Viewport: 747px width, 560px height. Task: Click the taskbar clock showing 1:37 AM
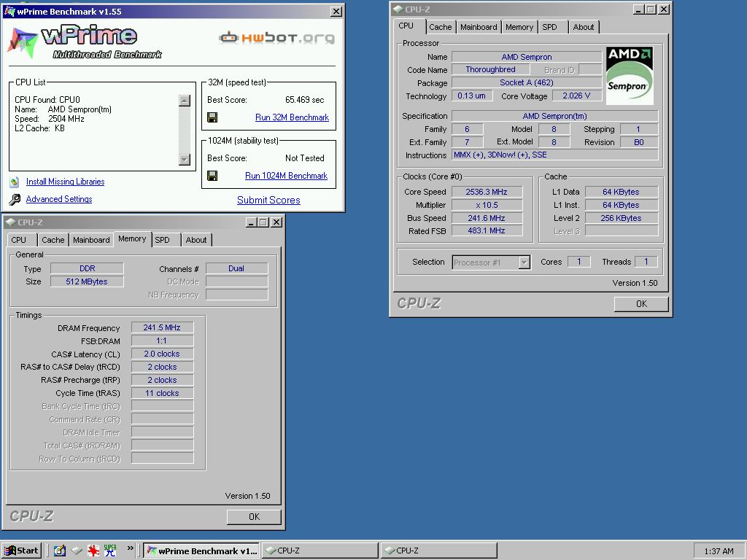pos(719,551)
